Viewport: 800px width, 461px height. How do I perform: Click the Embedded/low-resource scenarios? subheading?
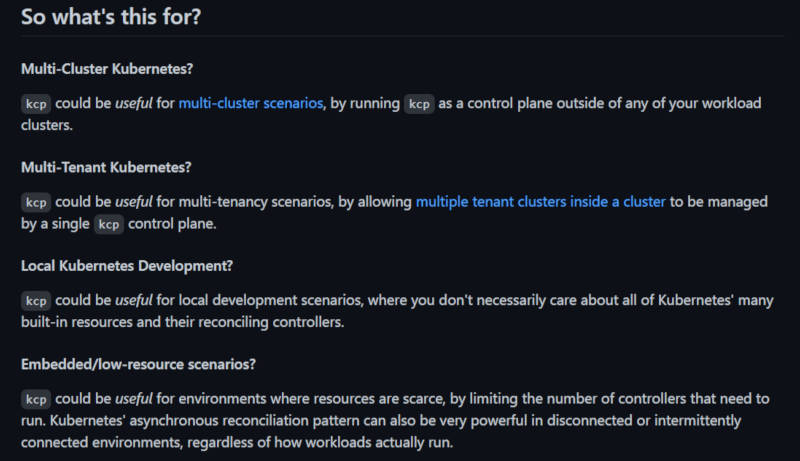click(x=138, y=364)
